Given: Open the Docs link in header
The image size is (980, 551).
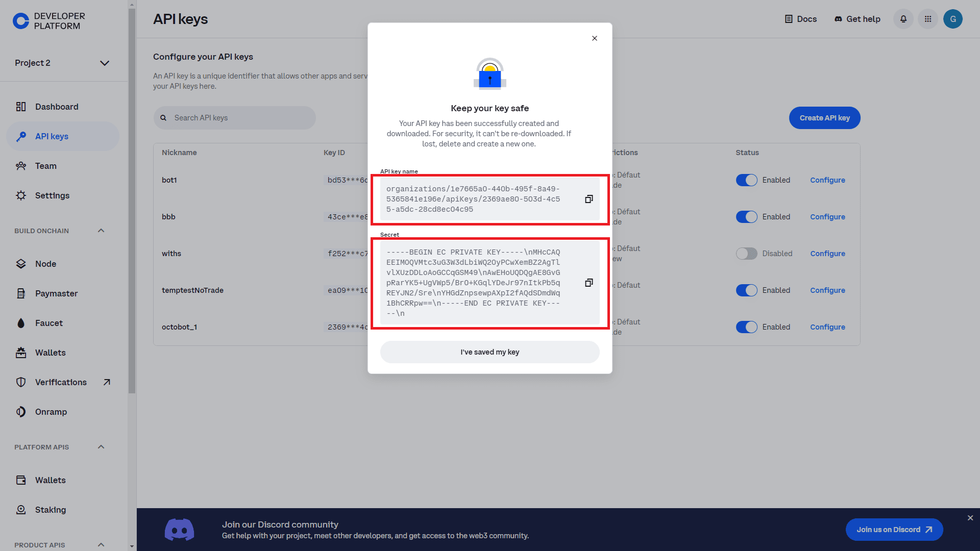Looking at the screenshot, I should coord(800,19).
